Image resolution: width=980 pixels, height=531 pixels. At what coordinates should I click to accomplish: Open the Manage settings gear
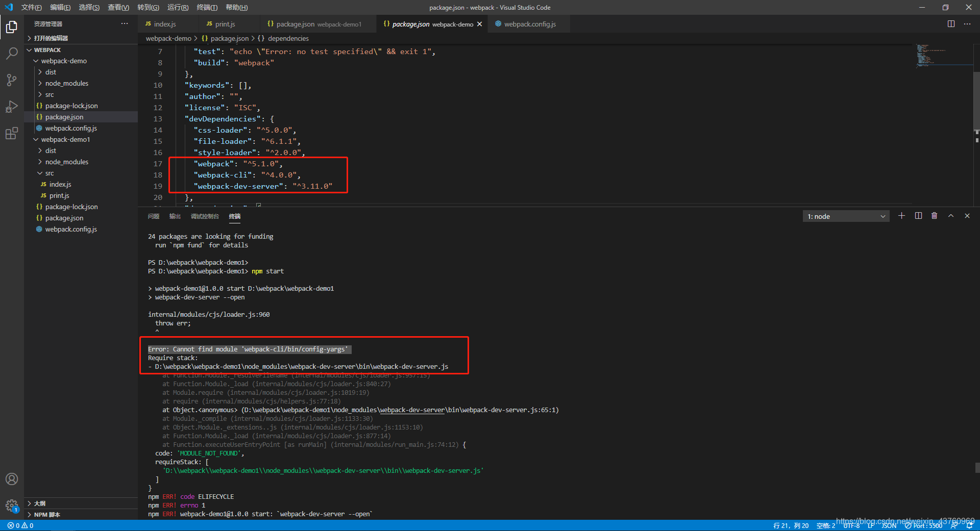point(12,505)
